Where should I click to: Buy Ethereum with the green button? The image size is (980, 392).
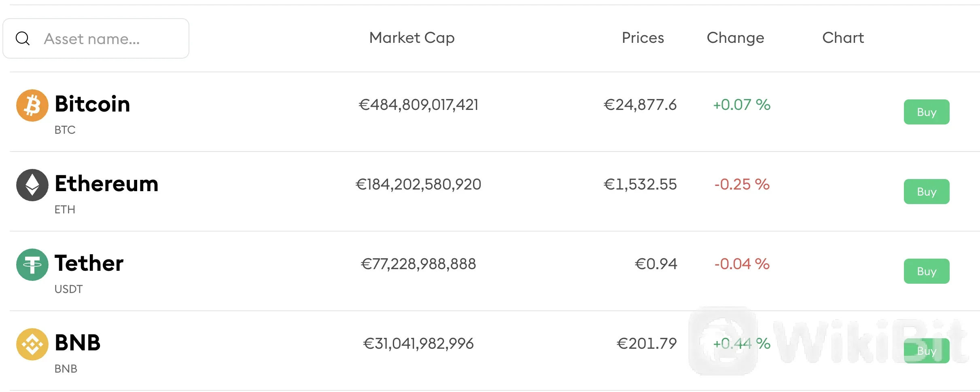927,192
